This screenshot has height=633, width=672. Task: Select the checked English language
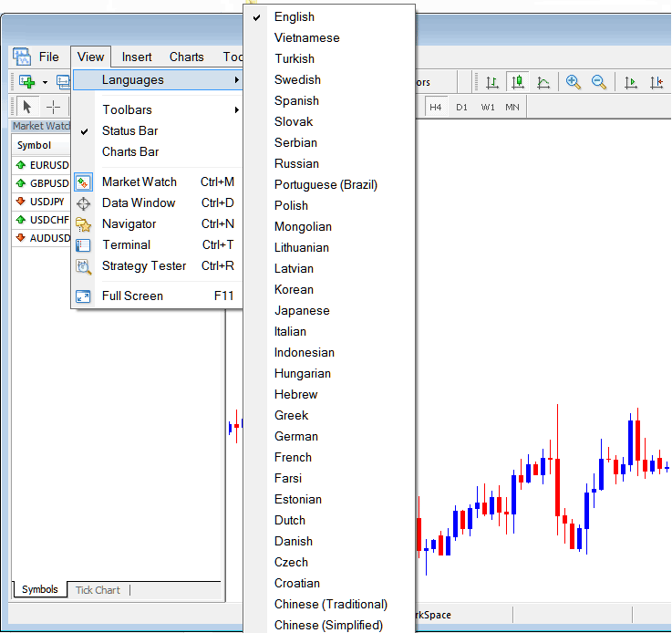tap(295, 16)
